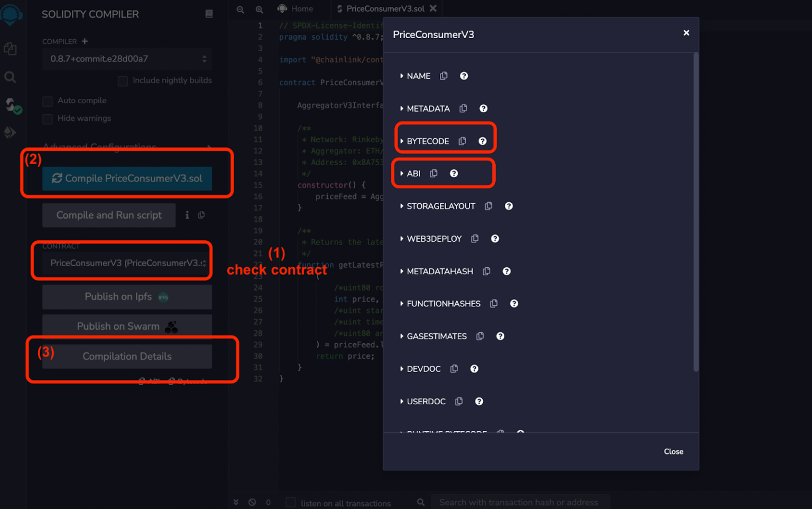Copy the ABI to clipboard
This screenshot has width=812, height=509.
[433, 173]
